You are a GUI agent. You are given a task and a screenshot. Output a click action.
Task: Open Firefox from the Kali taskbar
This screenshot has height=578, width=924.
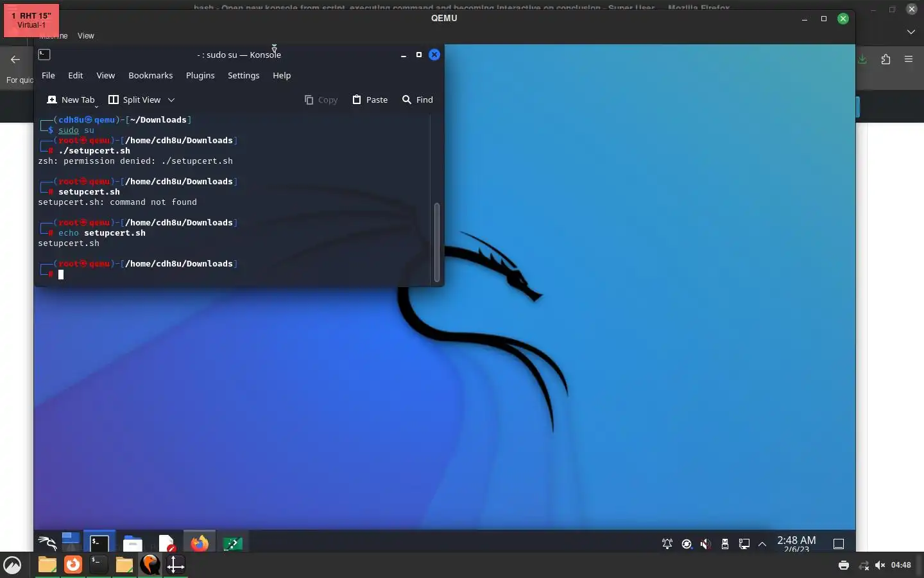point(200,543)
